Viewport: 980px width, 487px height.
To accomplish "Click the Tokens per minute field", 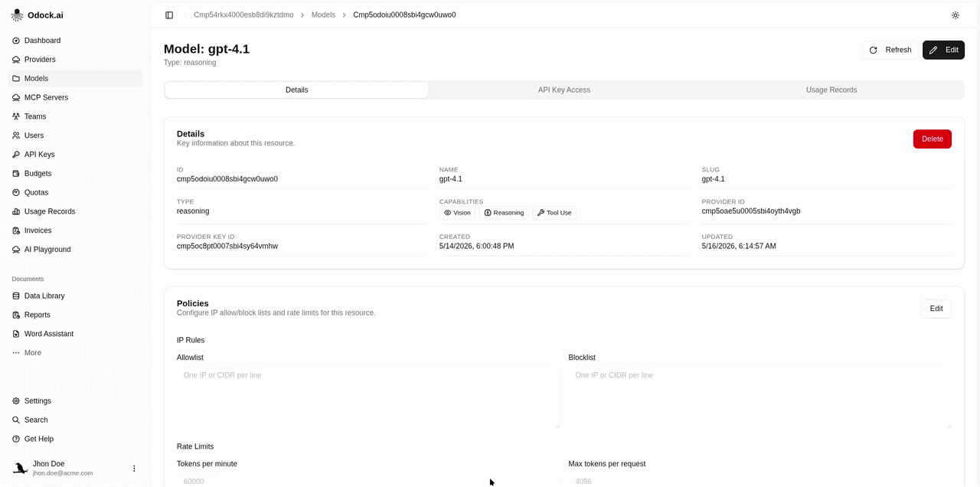I will point(368,481).
